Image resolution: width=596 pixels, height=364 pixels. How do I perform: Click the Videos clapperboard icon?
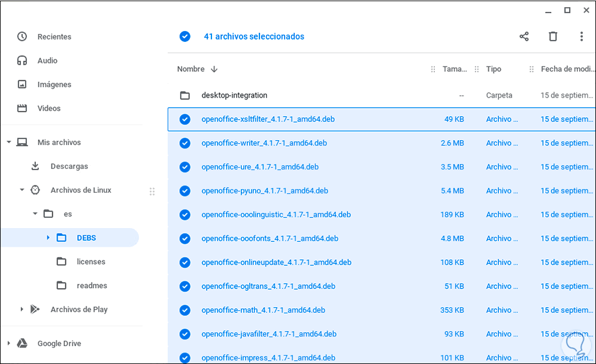click(22, 108)
